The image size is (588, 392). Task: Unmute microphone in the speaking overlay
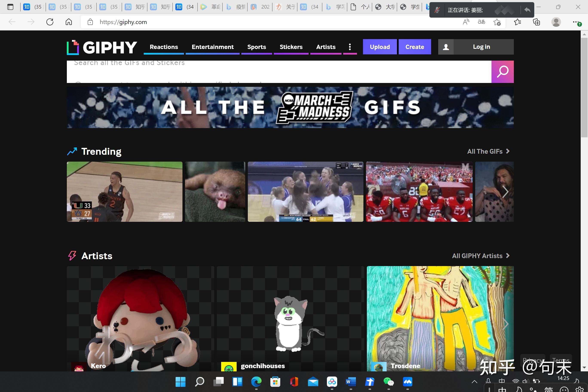coord(437,10)
